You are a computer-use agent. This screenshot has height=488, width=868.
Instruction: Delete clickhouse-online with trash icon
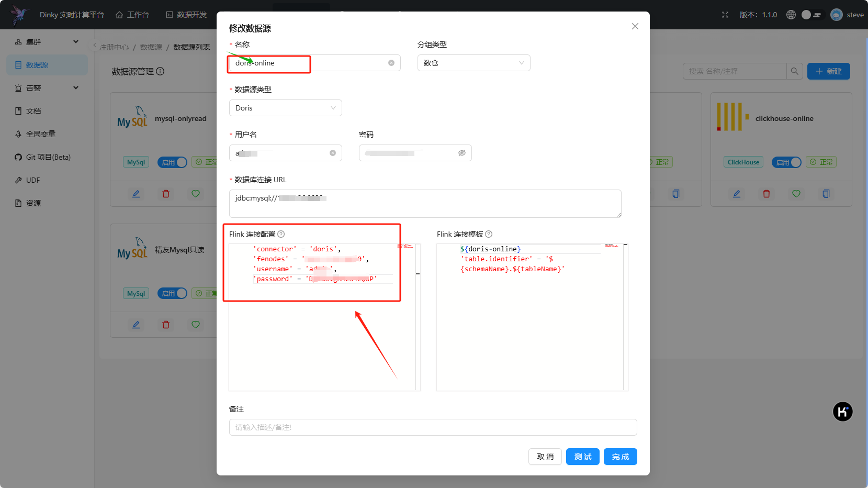click(766, 194)
